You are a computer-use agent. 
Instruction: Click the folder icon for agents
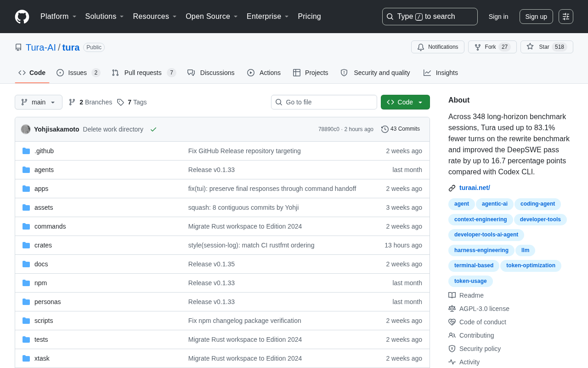point(26,170)
